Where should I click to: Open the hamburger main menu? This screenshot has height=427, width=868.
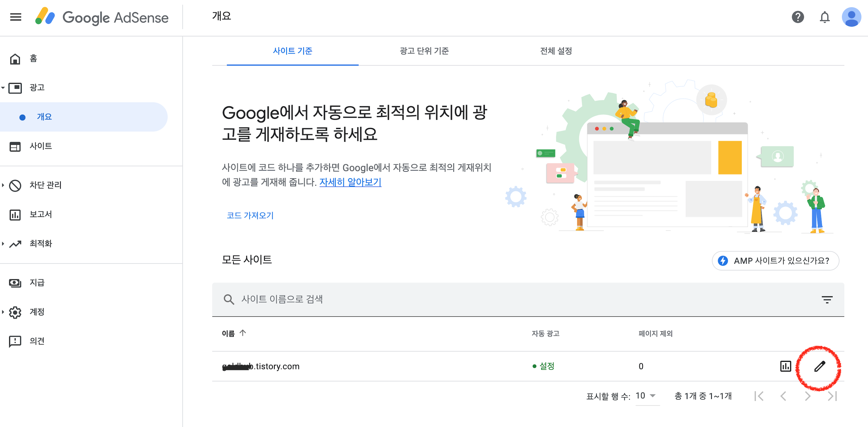(16, 17)
